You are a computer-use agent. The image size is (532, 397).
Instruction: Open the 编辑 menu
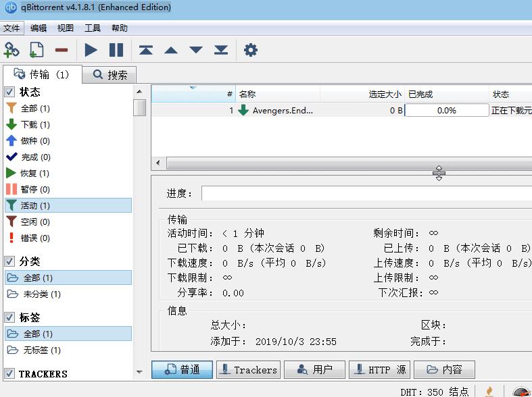39,28
